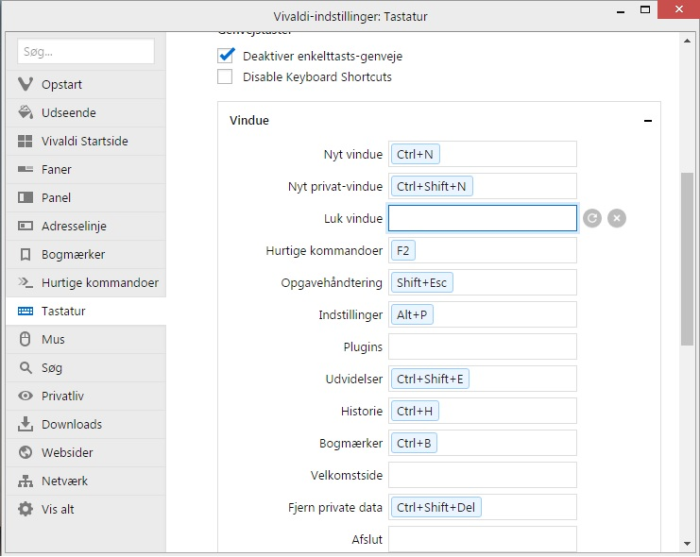The image size is (700, 557).
Task: Click the empty Afslut shortcut field
Action: tap(482, 539)
